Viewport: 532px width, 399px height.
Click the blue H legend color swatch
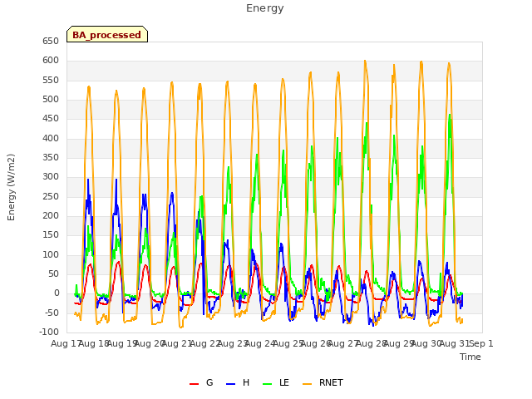230,384
